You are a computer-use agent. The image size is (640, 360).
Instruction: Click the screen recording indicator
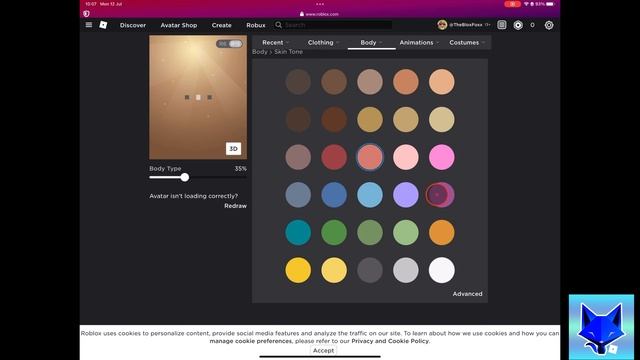pos(512,4)
